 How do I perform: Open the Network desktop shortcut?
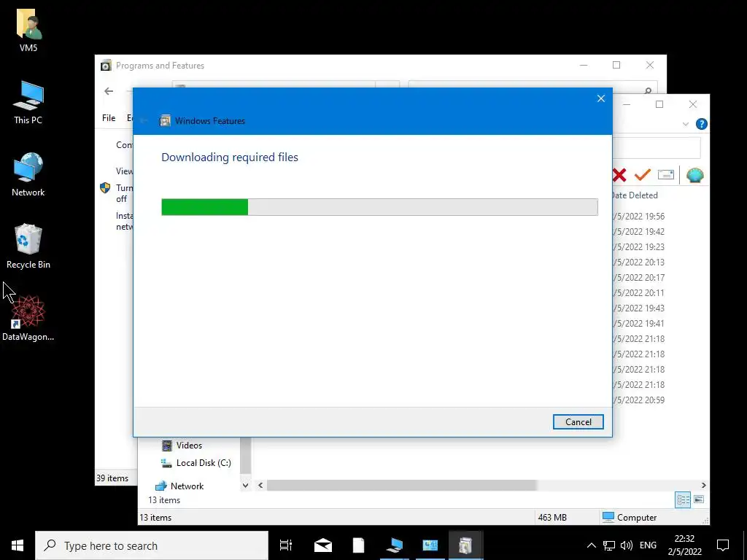[x=28, y=174]
